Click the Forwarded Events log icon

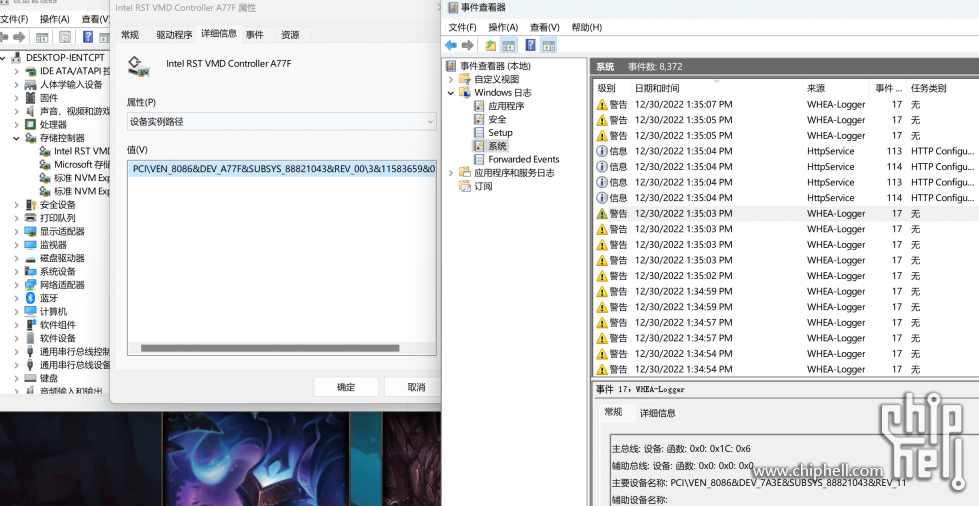479,159
